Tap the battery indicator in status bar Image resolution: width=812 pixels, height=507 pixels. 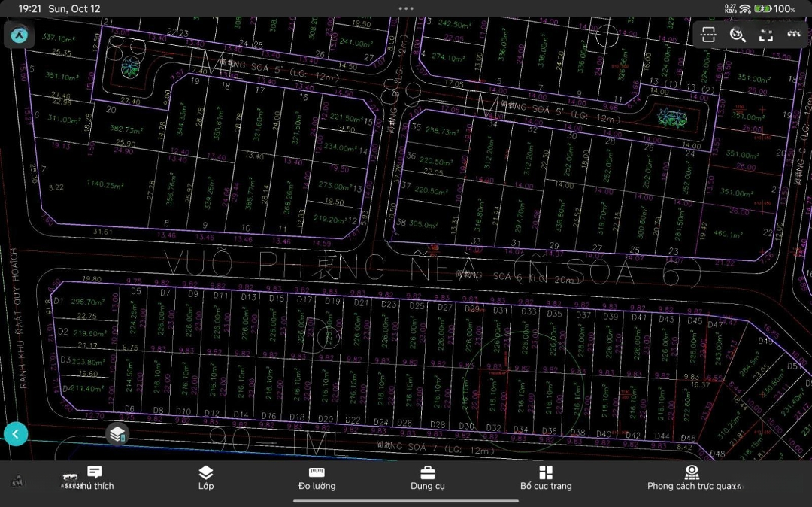pyautogui.click(x=762, y=8)
